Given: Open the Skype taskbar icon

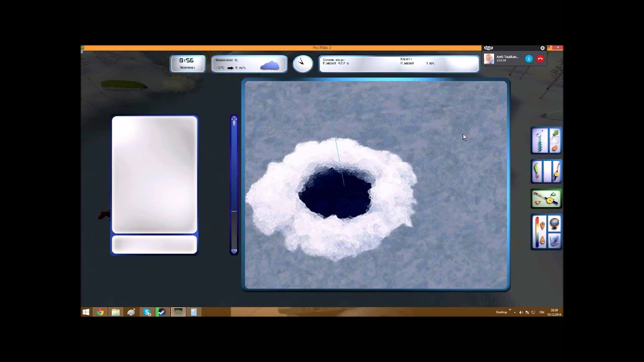Looking at the screenshot, I should (147, 312).
